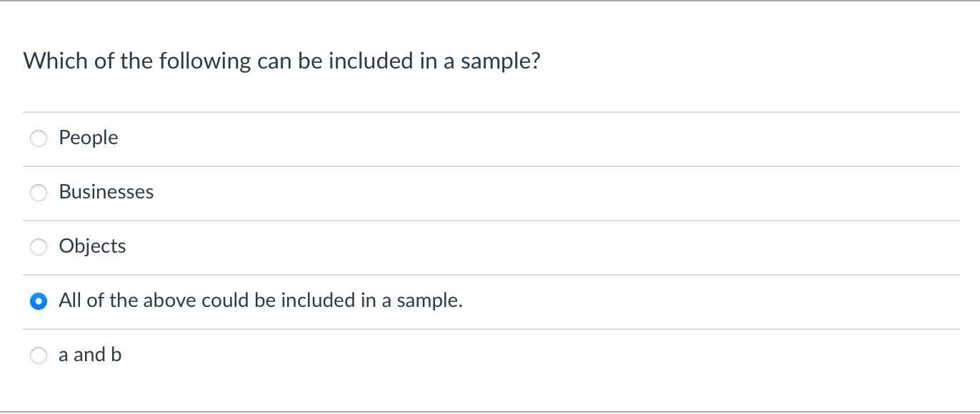Select the People radio button
This screenshot has height=414, width=980.
click(x=39, y=138)
